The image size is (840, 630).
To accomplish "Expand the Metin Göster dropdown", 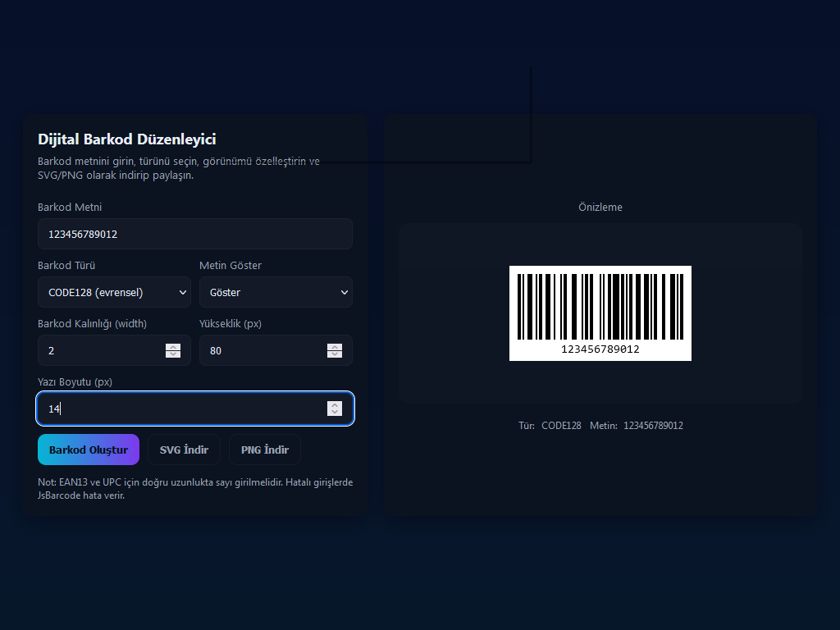I will pos(276,292).
